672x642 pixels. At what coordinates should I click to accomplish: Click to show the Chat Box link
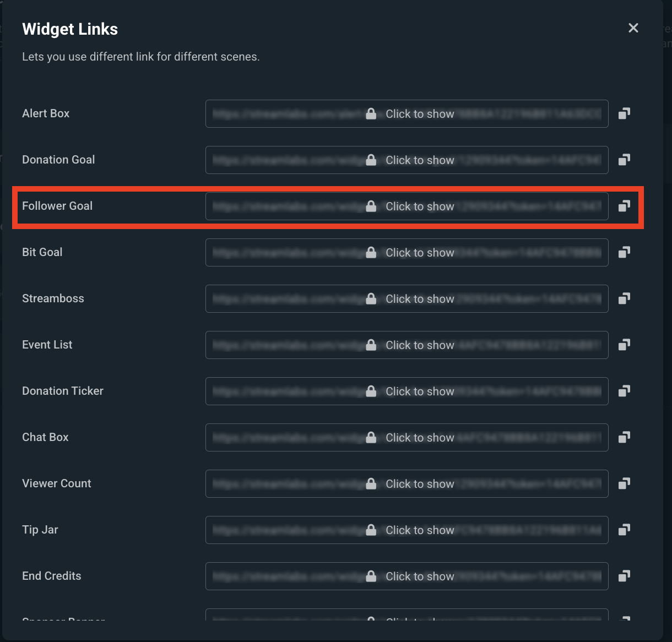click(419, 437)
